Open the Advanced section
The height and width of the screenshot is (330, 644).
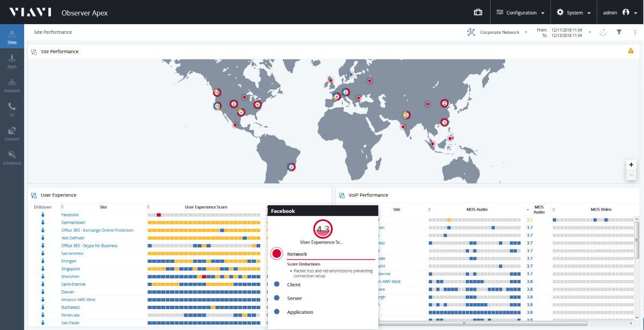coord(12,157)
